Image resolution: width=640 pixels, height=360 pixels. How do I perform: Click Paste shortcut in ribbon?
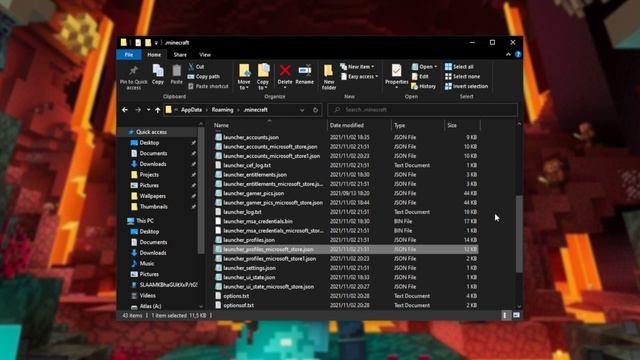click(208, 86)
